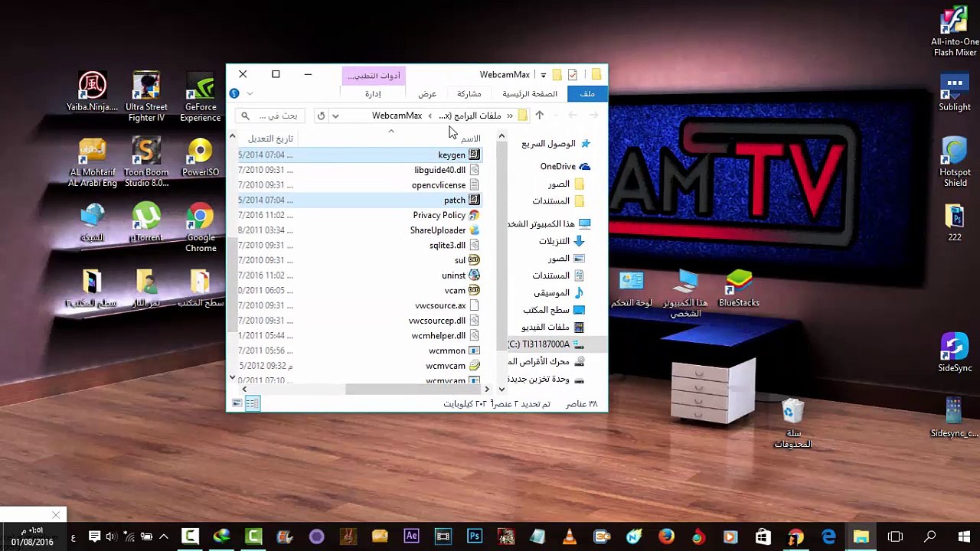Select the keygen file icon
The height and width of the screenshot is (551, 980).
click(x=474, y=155)
